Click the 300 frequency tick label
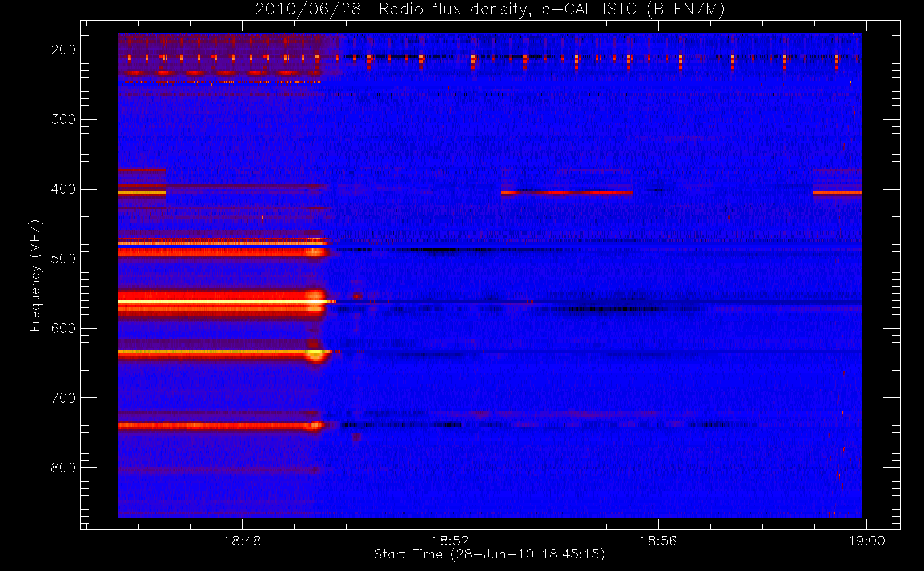Screen dimensions: 924x571 tap(63, 119)
